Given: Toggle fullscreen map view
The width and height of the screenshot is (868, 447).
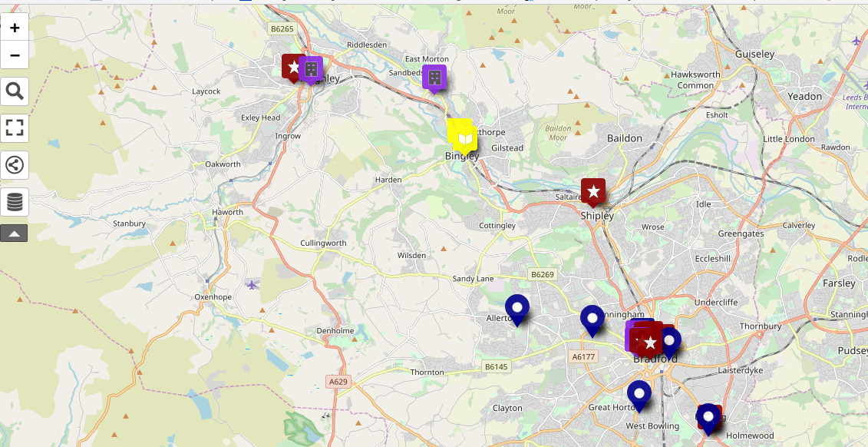Looking at the screenshot, I should (x=15, y=127).
